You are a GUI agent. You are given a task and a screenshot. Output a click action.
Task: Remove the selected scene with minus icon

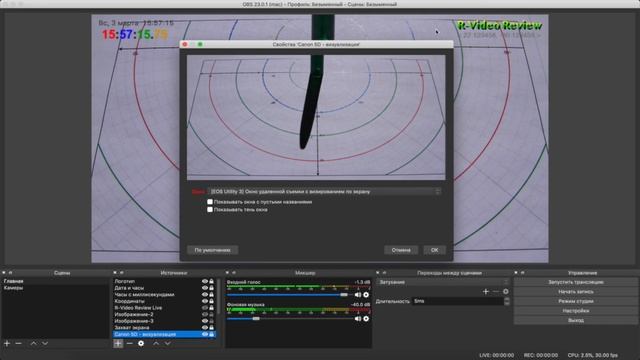pyautogui.click(x=18, y=343)
